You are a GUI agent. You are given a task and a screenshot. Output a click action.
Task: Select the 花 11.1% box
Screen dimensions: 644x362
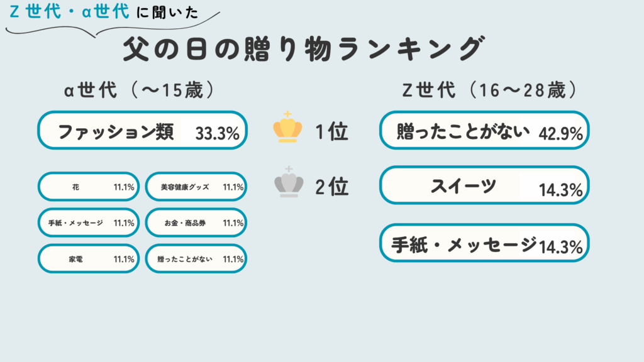coord(89,186)
